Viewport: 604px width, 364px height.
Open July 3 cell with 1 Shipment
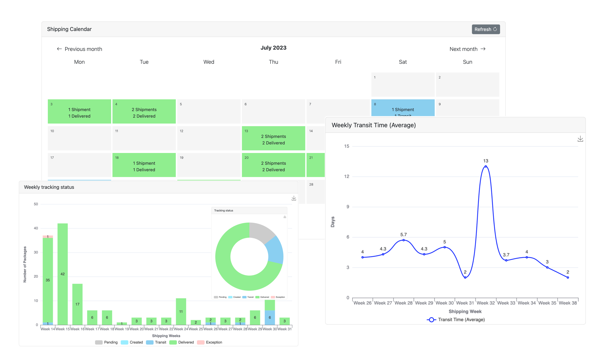79,111
